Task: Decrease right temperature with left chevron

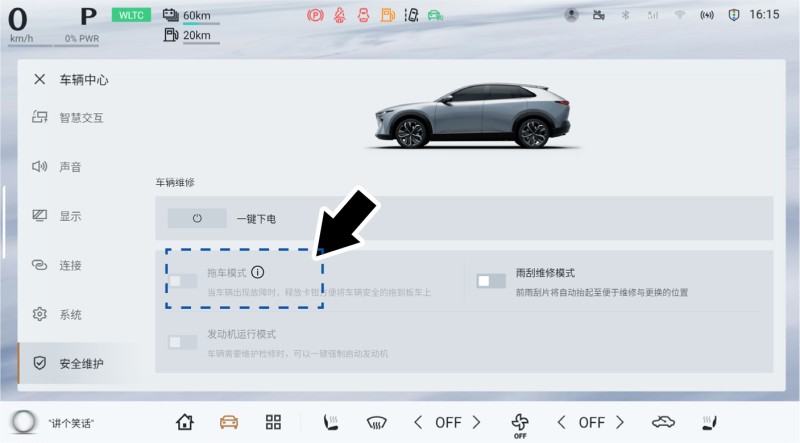Action: click(x=562, y=422)
